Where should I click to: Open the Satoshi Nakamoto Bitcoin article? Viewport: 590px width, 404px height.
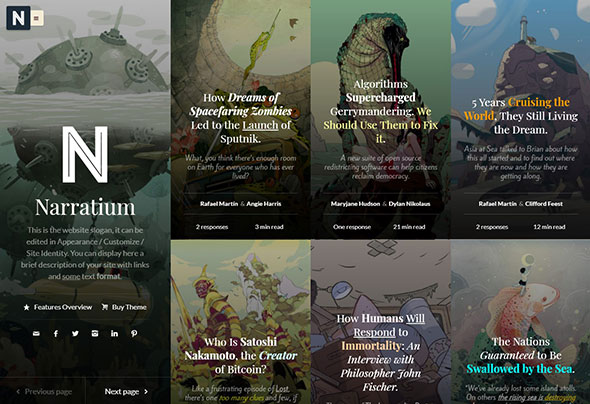[x=240, y=355]
